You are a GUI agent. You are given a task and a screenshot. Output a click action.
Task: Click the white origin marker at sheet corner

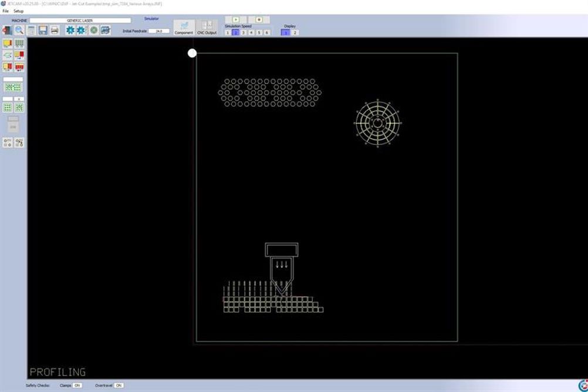(192, 53)
